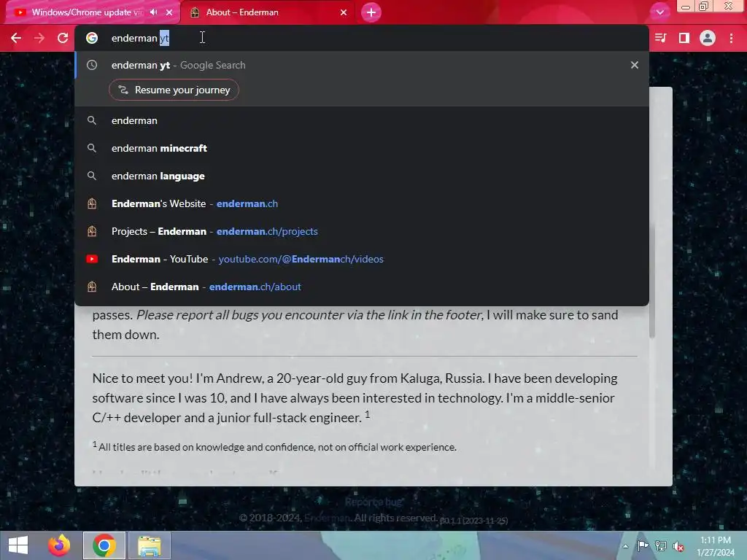Click the forward navigation arrow
This screenshot has width=747, height=560.
tap(39, 38)
